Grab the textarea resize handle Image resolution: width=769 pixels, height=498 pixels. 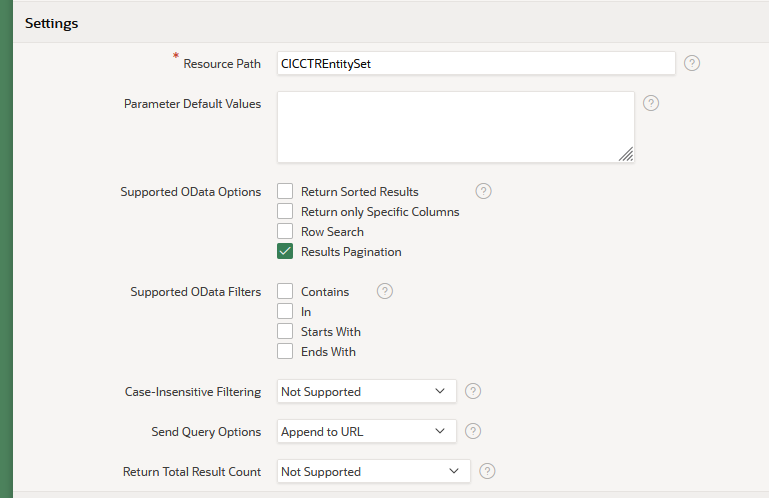[x=626, y=154]
